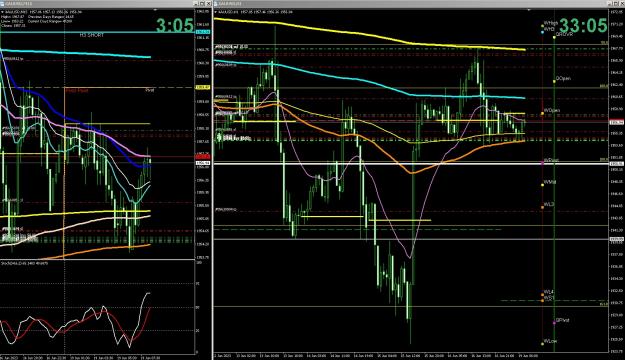Select the WHigh level marker
Screen dimensions: 625x360
click(542, 26)
